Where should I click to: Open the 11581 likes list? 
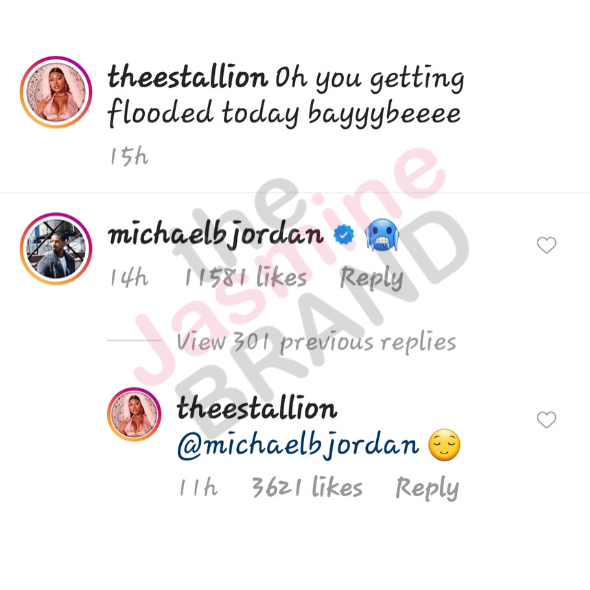point(246,277)
